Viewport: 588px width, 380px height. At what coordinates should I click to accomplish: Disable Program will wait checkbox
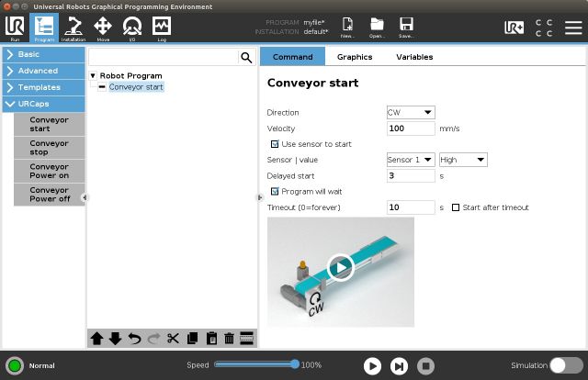[x=275, y=192]
